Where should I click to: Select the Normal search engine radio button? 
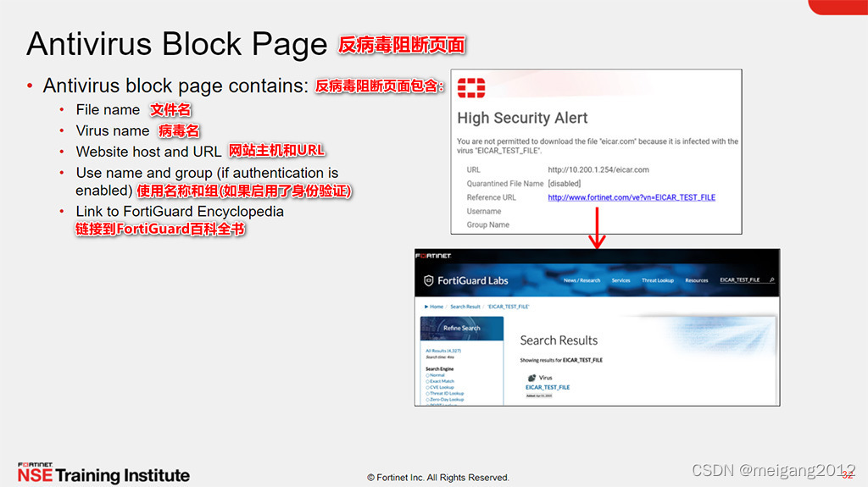coord(427,375)
